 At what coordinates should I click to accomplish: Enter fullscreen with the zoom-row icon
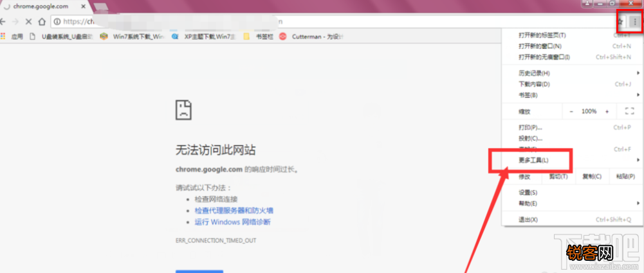[x=629, y=111]
